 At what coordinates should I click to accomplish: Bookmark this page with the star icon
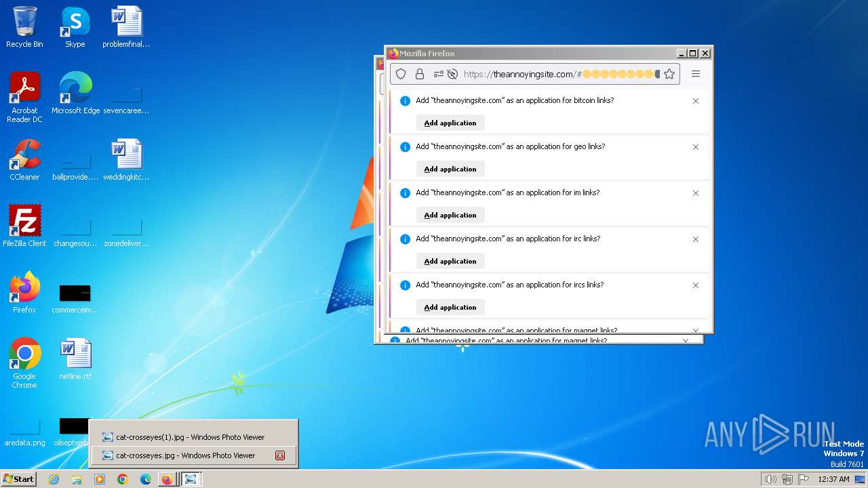(x=669, y=74)
